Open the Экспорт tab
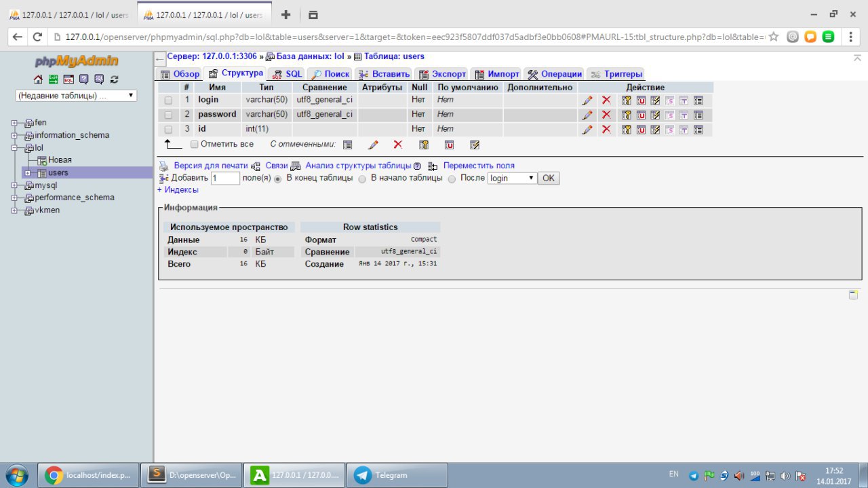This screenshot has height=488, width=868. pyautogui.click(x=442, y=74)
